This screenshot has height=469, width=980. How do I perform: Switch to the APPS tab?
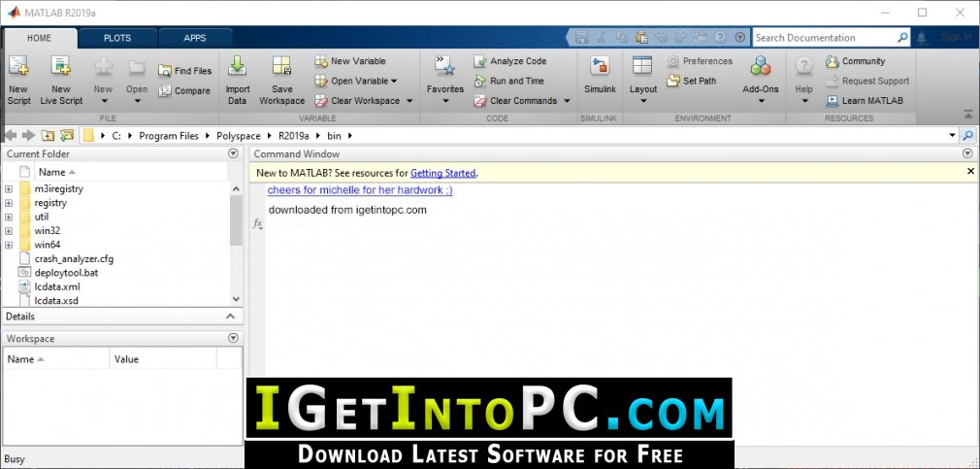195,38
